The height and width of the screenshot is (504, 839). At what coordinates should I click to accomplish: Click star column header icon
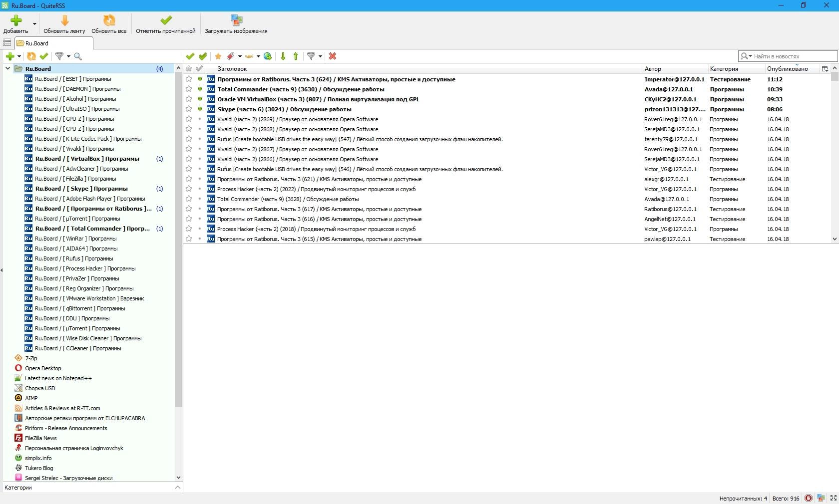point(189,69)
